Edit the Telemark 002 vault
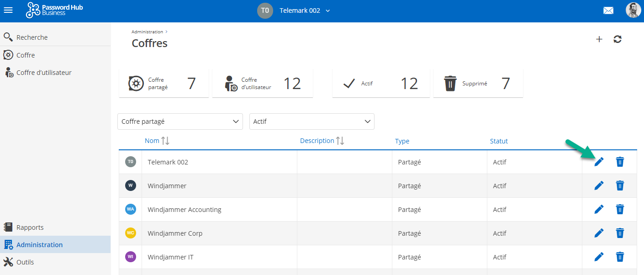This screenshot has height=275, width=644. 599,162
